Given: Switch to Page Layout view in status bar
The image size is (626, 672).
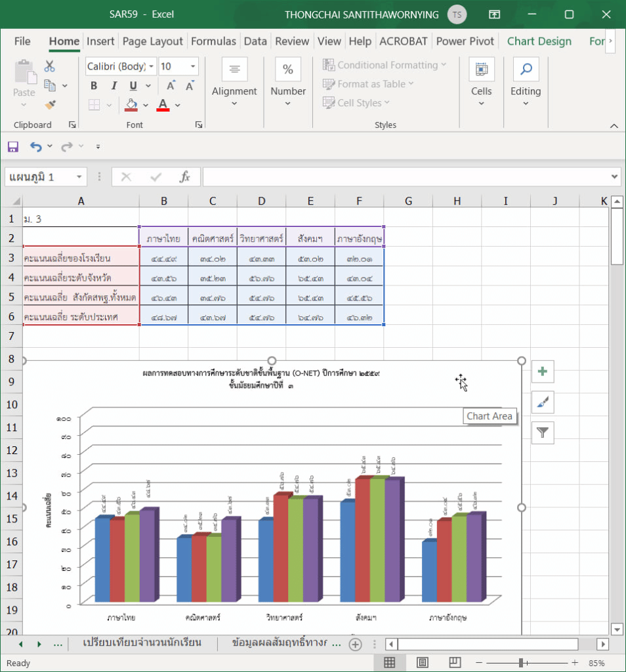Looking at the screenshot, I should 423,663.
